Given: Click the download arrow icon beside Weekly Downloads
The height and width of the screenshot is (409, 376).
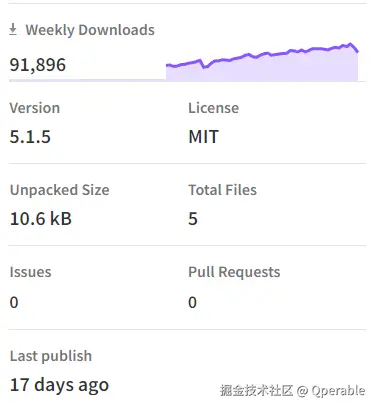Looking at the screenshot, I should (x=13, y=29).
